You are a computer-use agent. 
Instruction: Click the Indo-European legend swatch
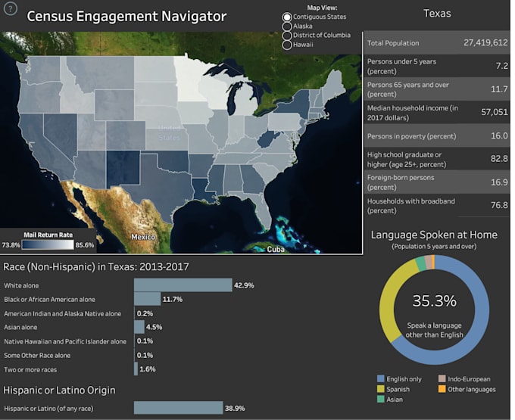pyautogui.click(x=442, y=379)
